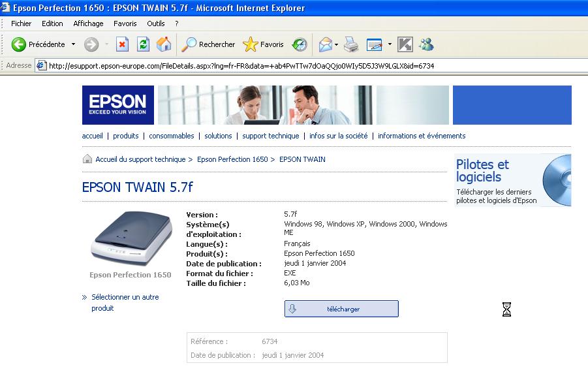Click the version value 5.7f

point(290,214)
